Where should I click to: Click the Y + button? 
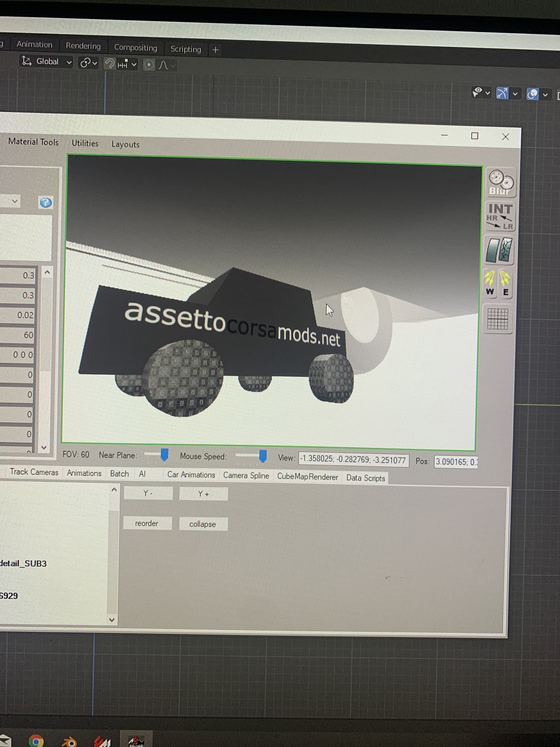204,494
